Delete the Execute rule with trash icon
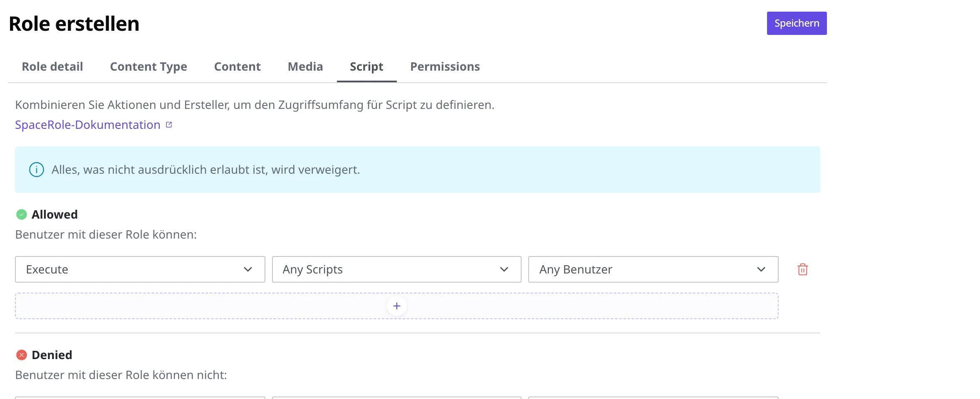Screen dimensions: 980x399 pyautogui.click(x=803, y=269)
